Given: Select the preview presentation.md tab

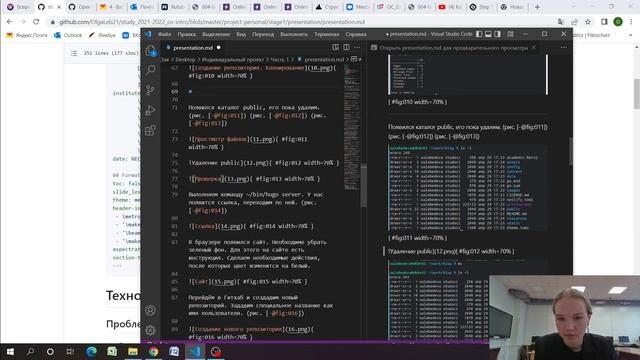Looking at the screenshot, I should 454,48.
